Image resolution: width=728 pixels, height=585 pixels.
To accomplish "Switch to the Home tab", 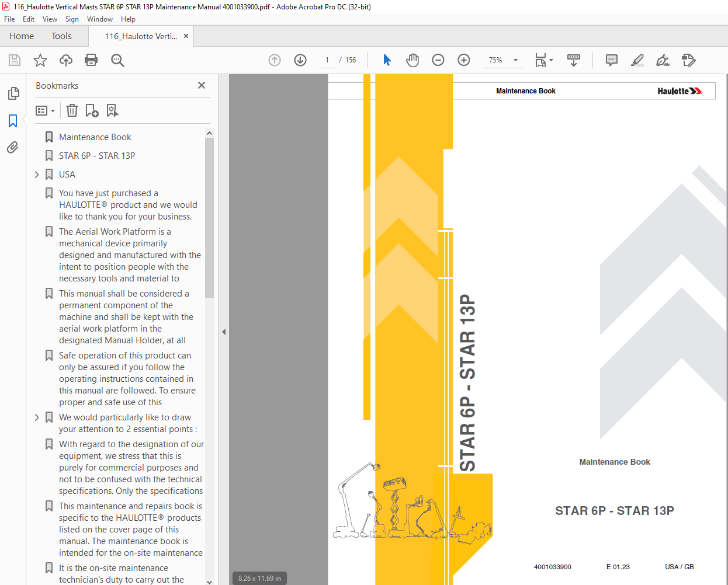I will (22, 36).
